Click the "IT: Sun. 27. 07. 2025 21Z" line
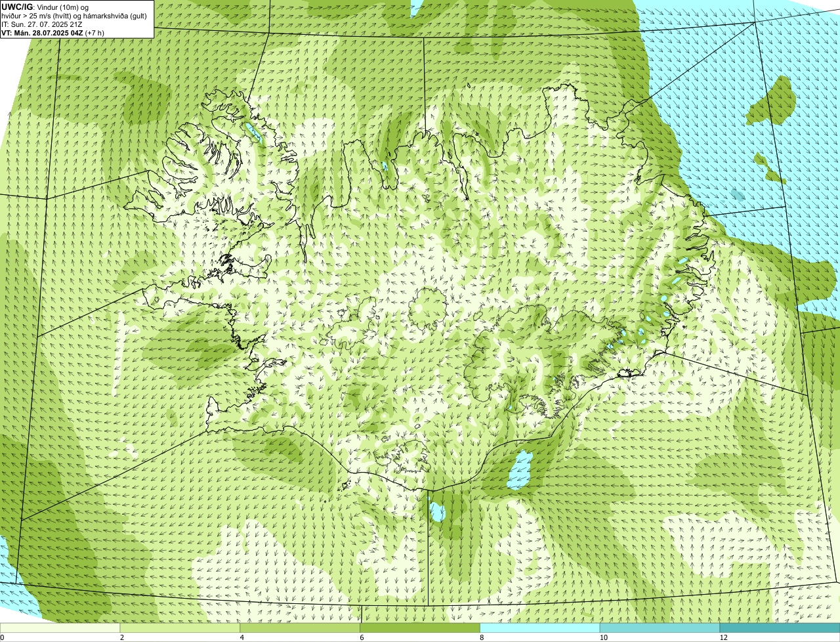The width and height of the screenshot is (840, 642). (x=42, y=24)
